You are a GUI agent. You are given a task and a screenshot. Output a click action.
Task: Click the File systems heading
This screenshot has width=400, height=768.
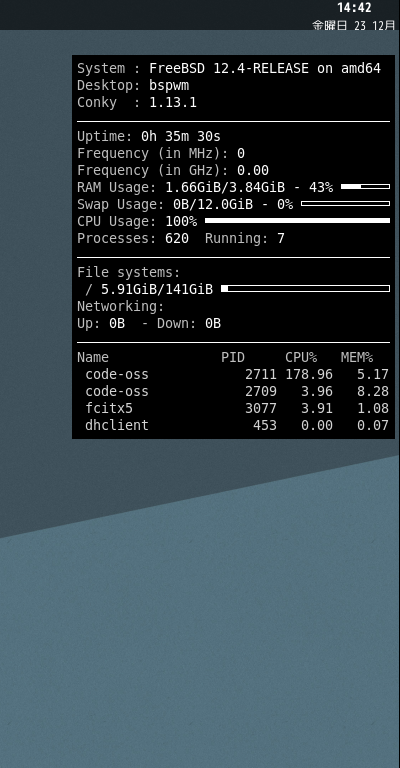(x=129, y=272)
